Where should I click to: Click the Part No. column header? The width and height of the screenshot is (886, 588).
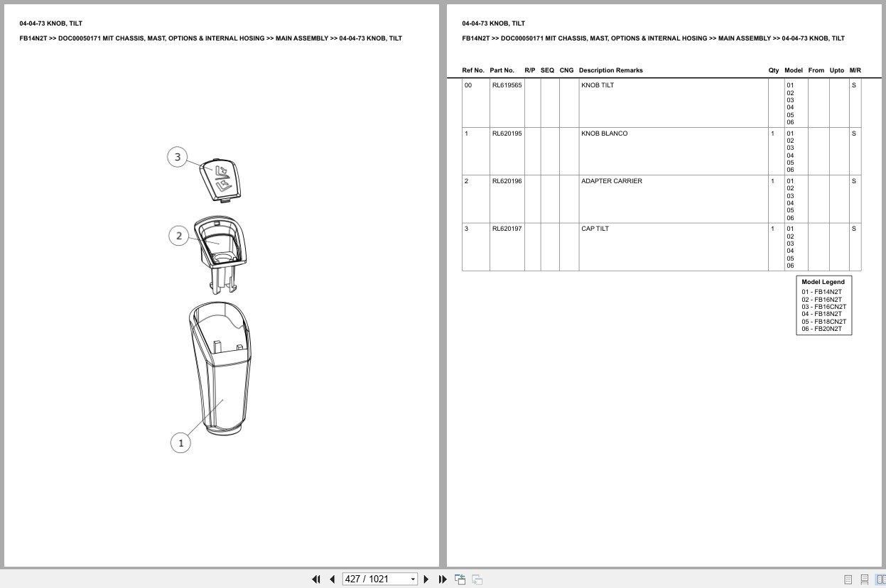502,70
